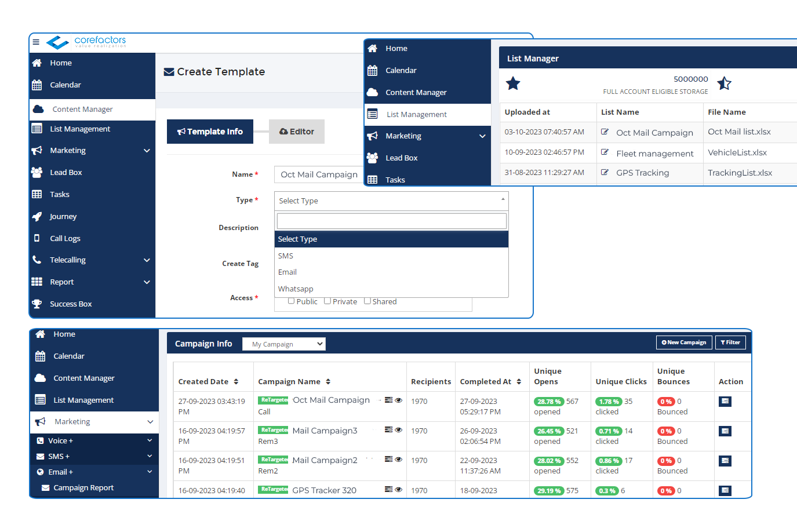Click the 28.78% opened progress badge
This screenshot has width=797, height=532.
pos(548,401)
